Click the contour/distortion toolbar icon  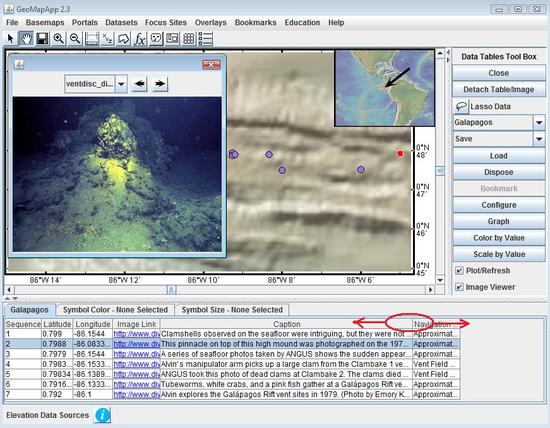tap(156, 38)
